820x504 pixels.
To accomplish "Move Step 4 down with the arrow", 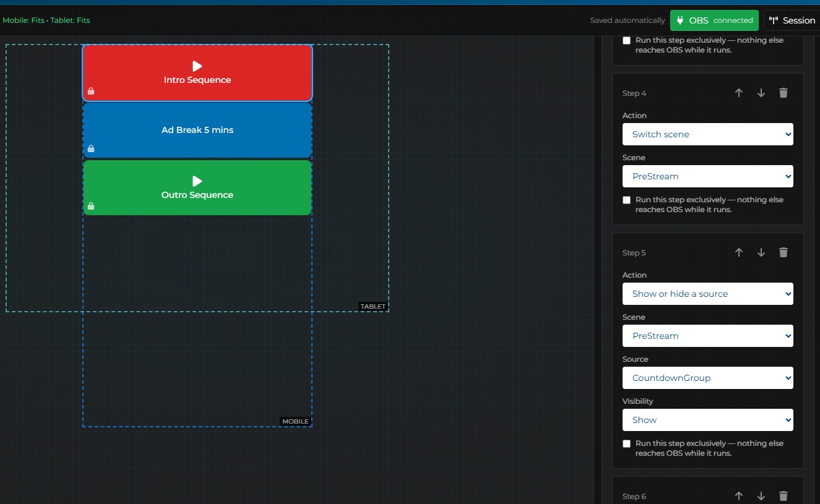I will click(x=761, y=93).
